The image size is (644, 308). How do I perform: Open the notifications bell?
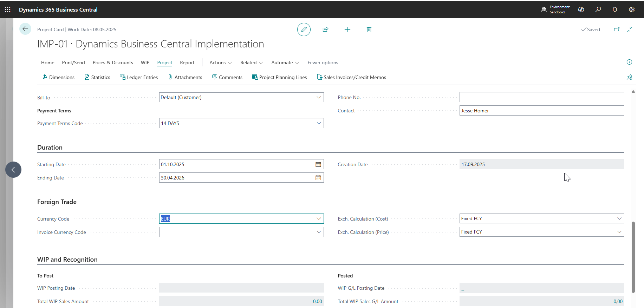point(615,9)
